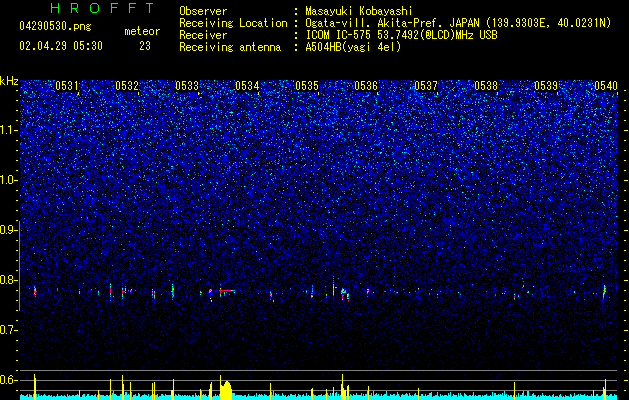This screenshot has height=400, width=629.
Task: Click time marker 0538
Action: 486,85
